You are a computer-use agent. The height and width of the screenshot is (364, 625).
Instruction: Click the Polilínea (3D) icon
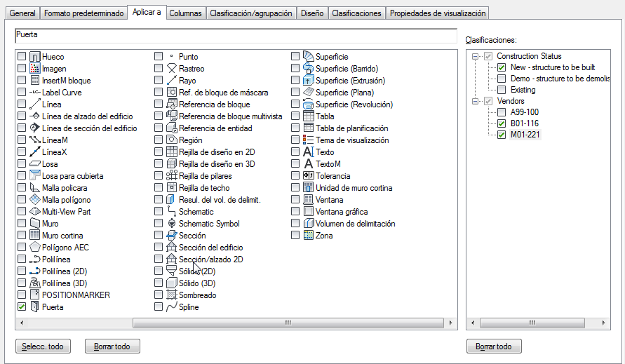35,283
